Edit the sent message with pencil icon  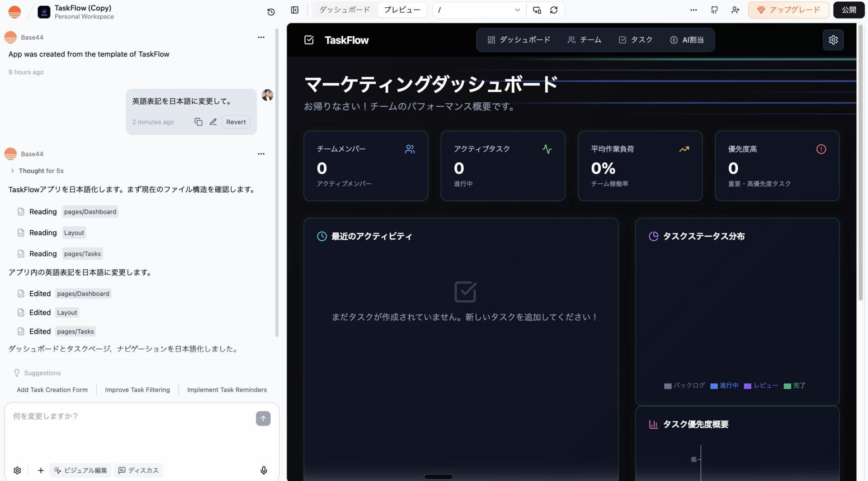click(x=213, y=122)
